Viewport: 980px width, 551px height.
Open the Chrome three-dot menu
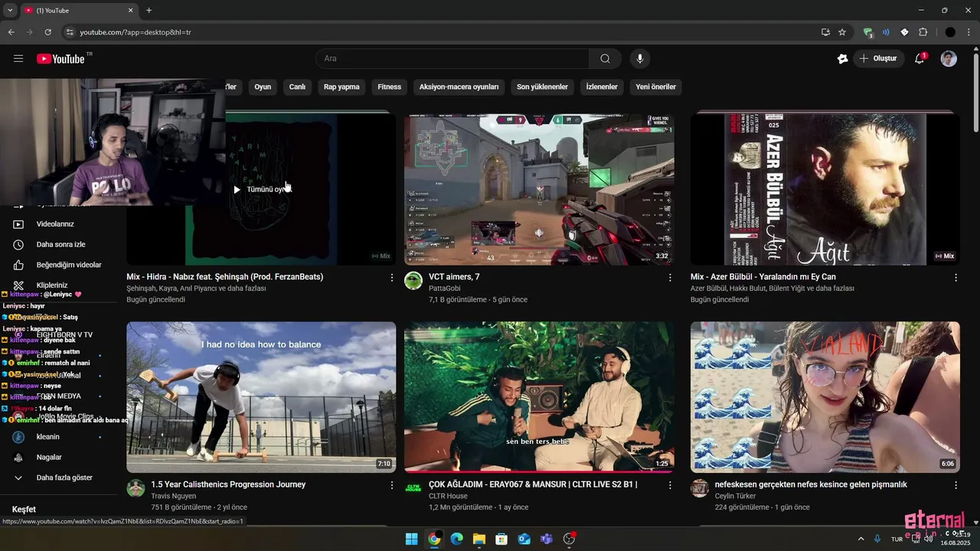(x=970, y=32)
